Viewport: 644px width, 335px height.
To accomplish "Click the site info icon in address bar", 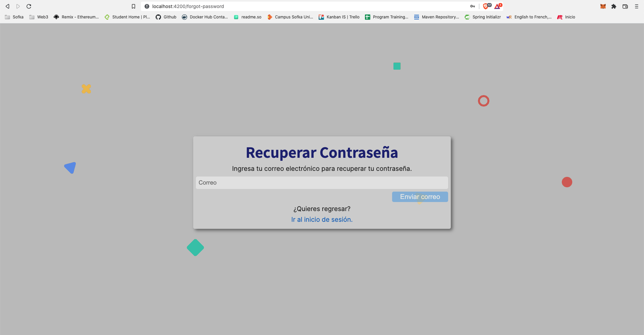I will (146, 6).
